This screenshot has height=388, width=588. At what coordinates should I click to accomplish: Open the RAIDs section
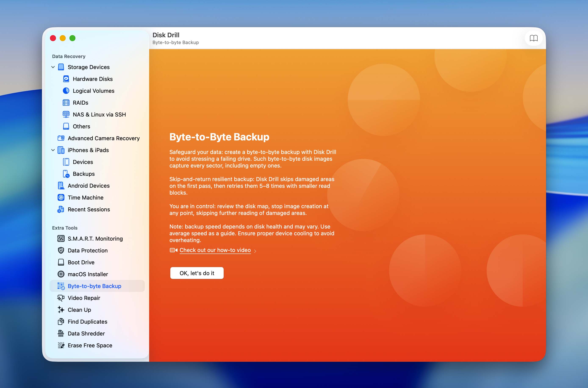[97, 103]
